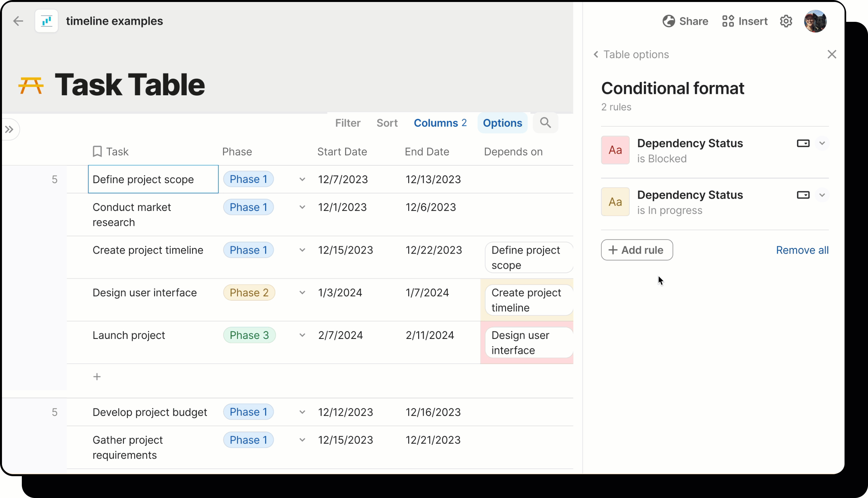Click the Remove all link
This screenshot has width=868, height=498.
pos(802,250)
